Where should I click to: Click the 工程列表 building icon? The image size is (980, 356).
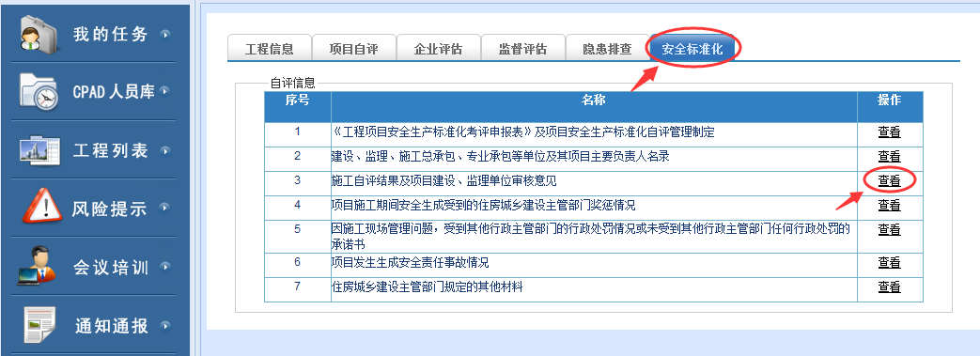point(39,150)
